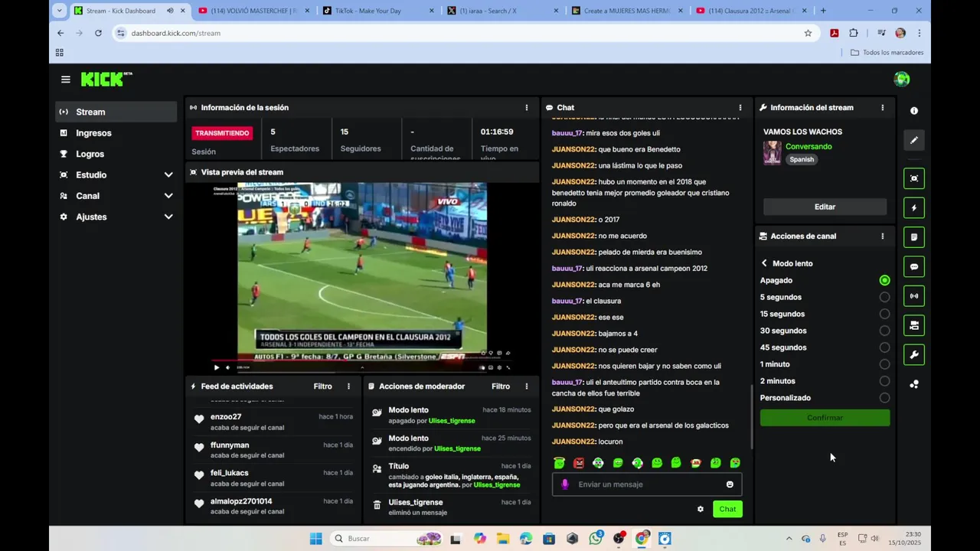The height and width of the screenshot is (551, 980).
Task: Switch to the VOLVIÓ MASTERCHEF YouTube tab
Action: pyautogui.click(x=253, y=11)
